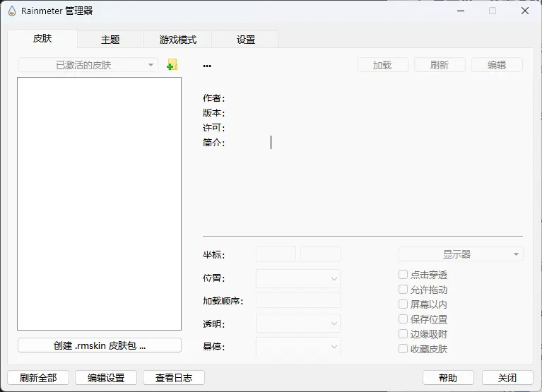Image resolution: width=542 pixels, height=392 pixels.
Task: Switch to the 主题 tab
Action: click(110, 40)
